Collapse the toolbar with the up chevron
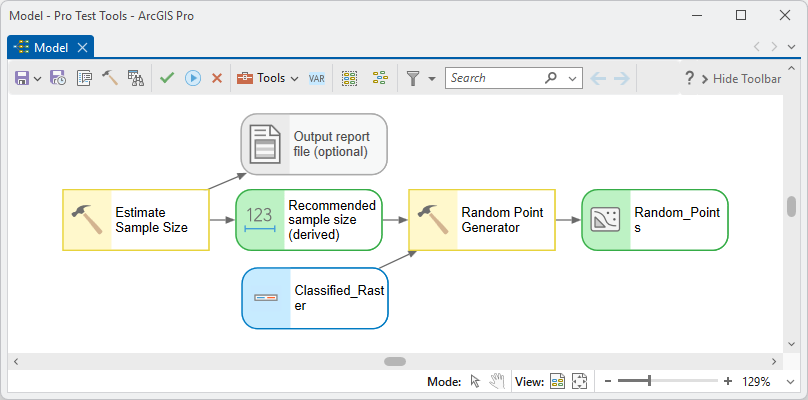Image resolution: width=808 pixels, height=400 pixels. (x=792, y=69)
